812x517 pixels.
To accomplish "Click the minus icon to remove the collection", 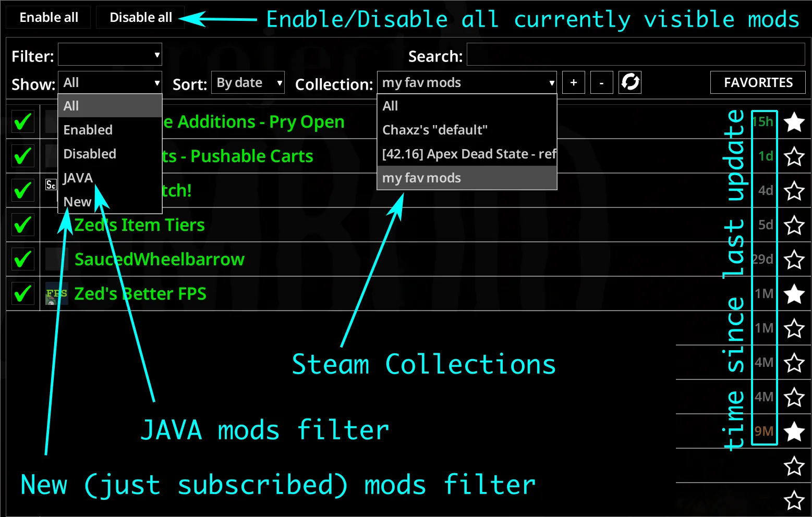I will point(601,82).
